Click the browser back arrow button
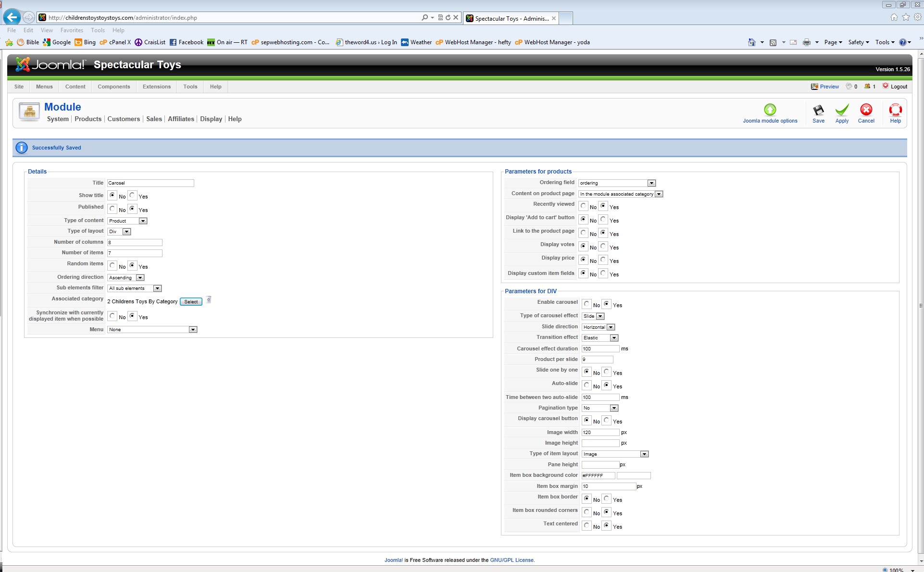This screenshot has width=924, height=572. tap(12, 17)
